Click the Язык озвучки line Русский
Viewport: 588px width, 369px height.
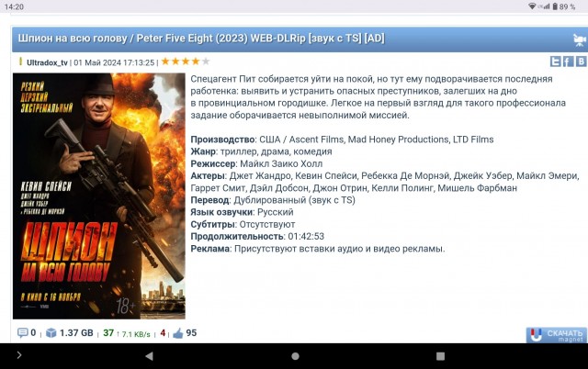point(242,212)
